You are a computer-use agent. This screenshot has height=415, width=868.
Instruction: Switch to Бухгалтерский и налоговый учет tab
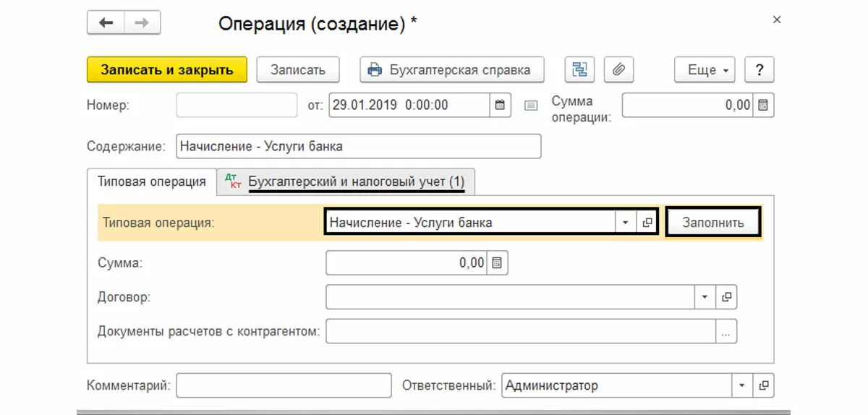click(x=346, y=181)
